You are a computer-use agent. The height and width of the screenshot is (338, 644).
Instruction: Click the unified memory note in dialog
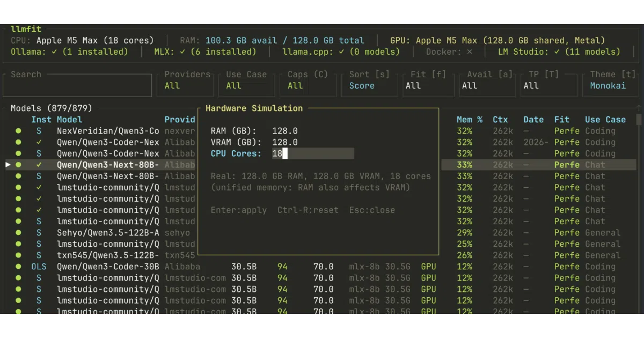point(310,187)
